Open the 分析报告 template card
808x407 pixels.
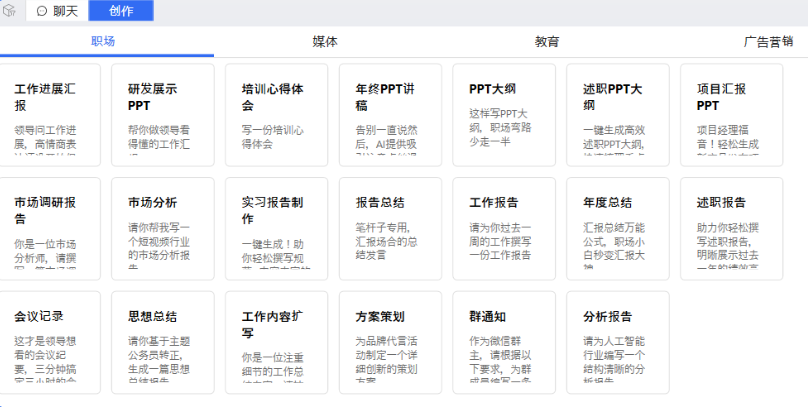(x=617, y=341)
